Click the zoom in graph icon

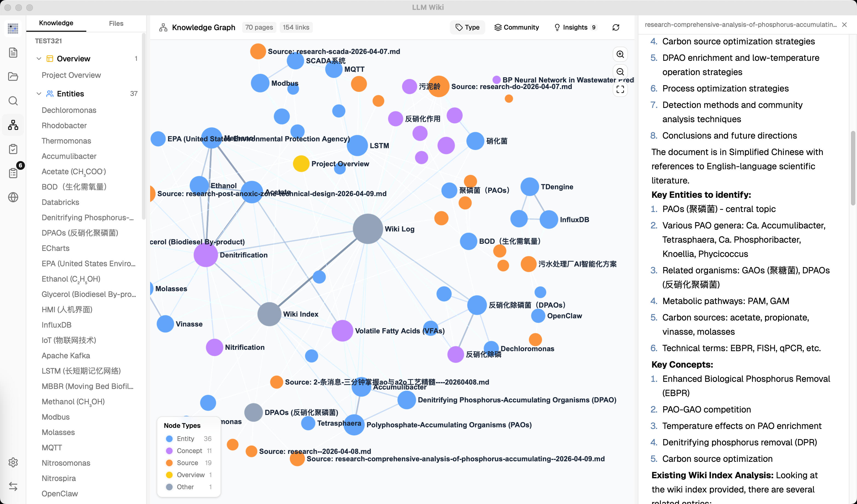point(620,55)
